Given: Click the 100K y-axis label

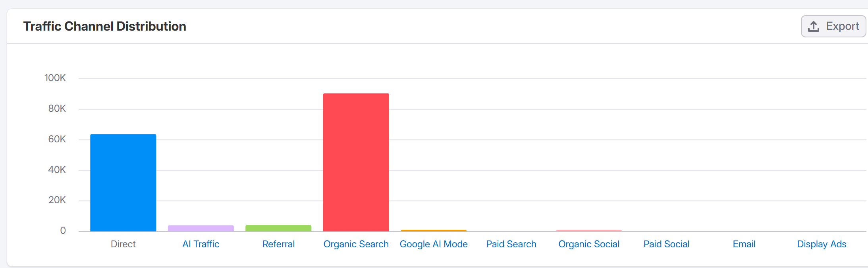Looking at the screenshot, I should pos(55,78).
